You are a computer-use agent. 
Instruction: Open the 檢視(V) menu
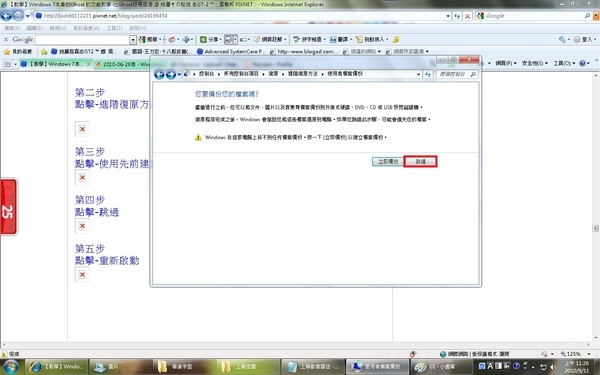57,28
